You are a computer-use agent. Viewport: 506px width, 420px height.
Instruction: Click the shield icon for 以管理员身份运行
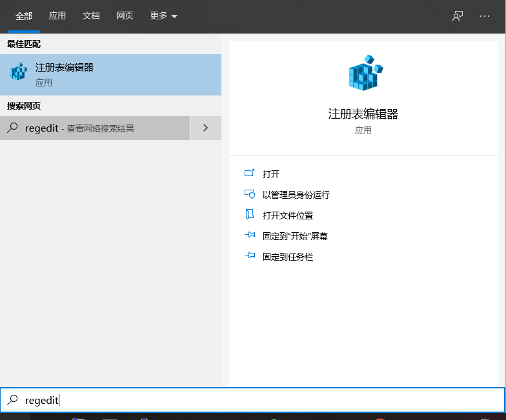[249, 194]
